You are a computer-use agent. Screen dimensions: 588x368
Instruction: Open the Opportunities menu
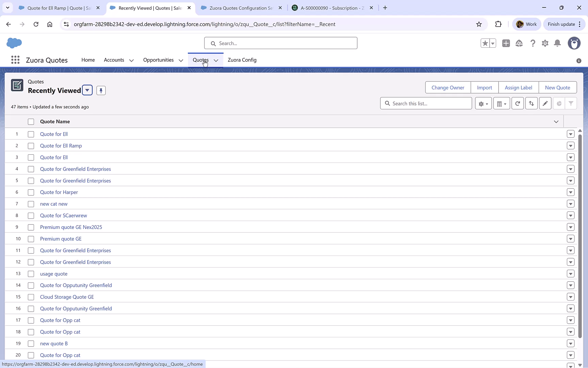158,60
